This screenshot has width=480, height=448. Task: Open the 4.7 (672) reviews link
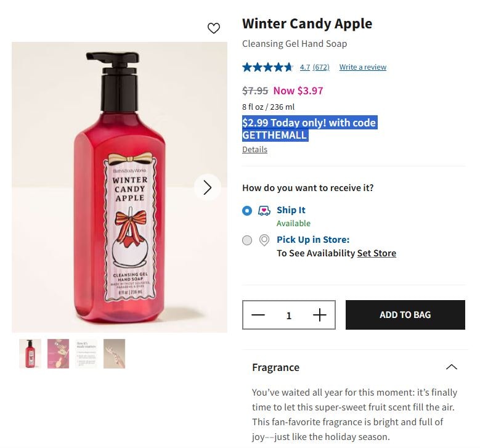pos(314,67)
